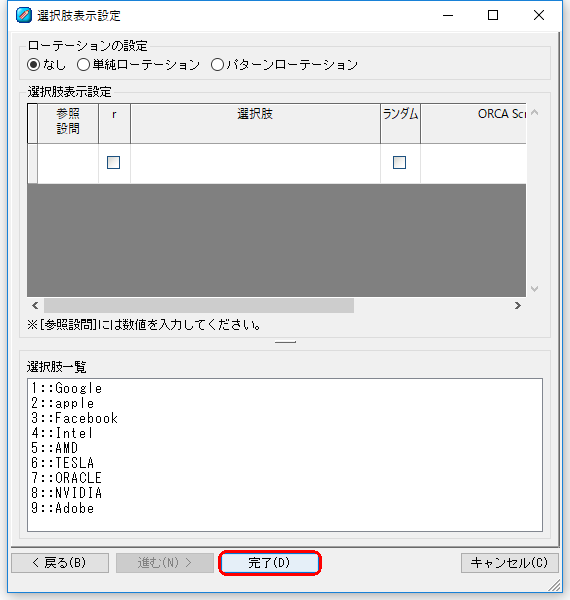Select the line 2::apple
570x600 pixels.
pyautogui.click(x=63, y=403)
